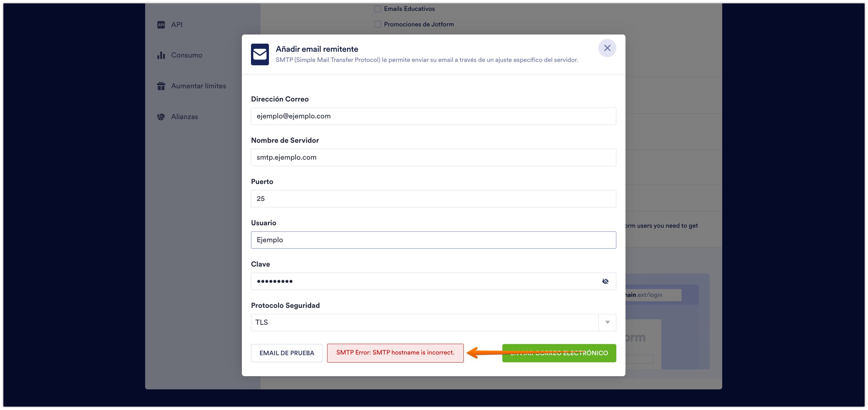Viewport: 868px width, 410px height.
Task: Open the Protocolo Seguridad dropdown arrow
Action: click(607, 322)
